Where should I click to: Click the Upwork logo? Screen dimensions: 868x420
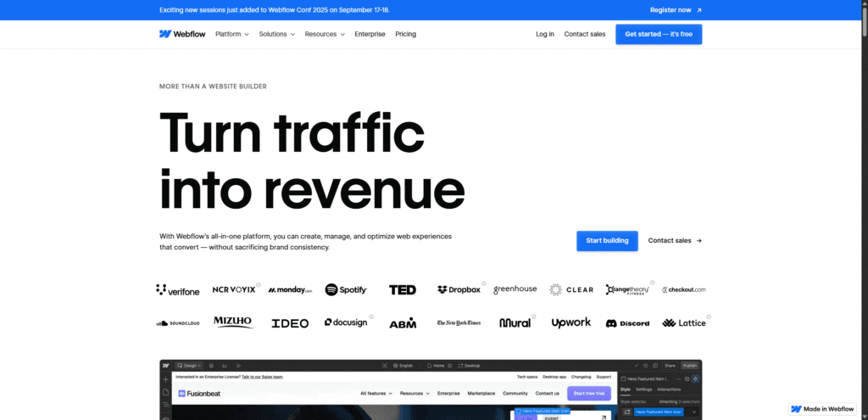[x=570, y=323]
